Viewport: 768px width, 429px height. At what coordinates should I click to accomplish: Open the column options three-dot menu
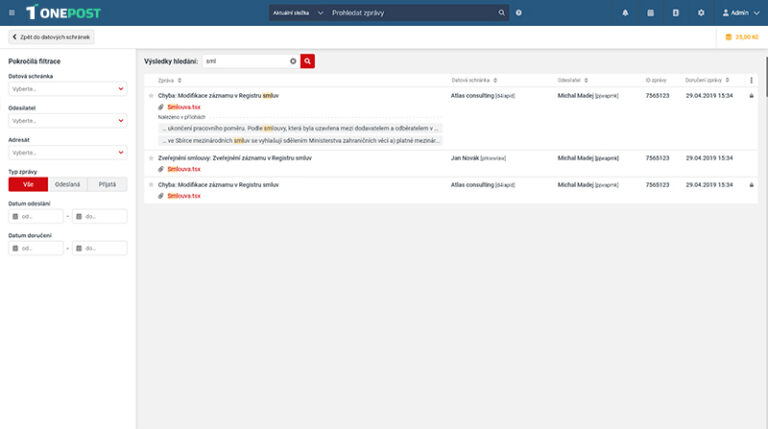pyautogui.click(x=751, y=80)
